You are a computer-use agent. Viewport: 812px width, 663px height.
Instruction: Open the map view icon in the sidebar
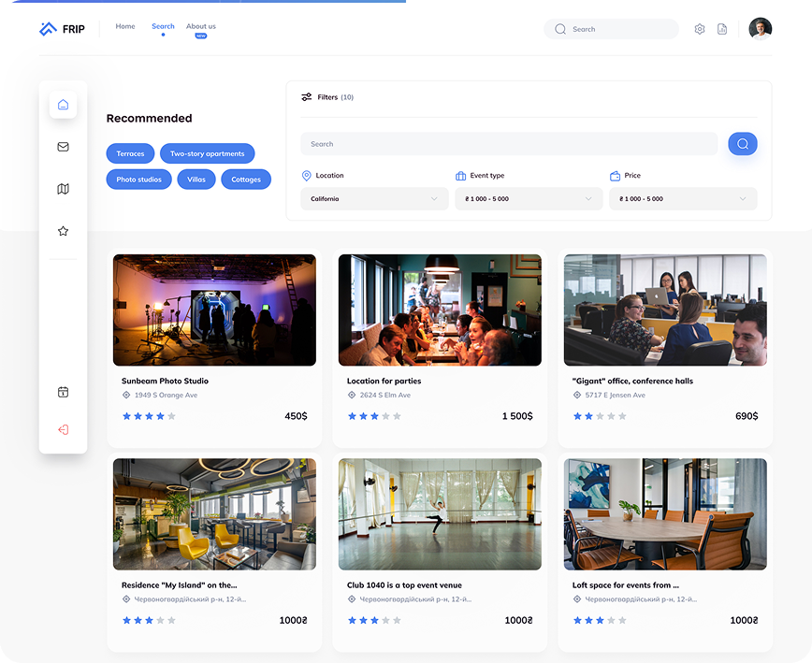tap(63, 189)
